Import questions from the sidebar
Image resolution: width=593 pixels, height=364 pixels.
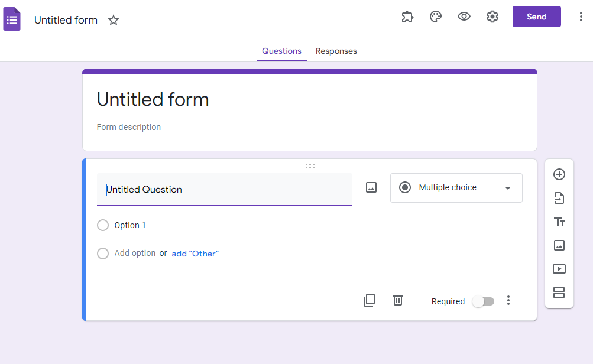(x=559, y=198)
